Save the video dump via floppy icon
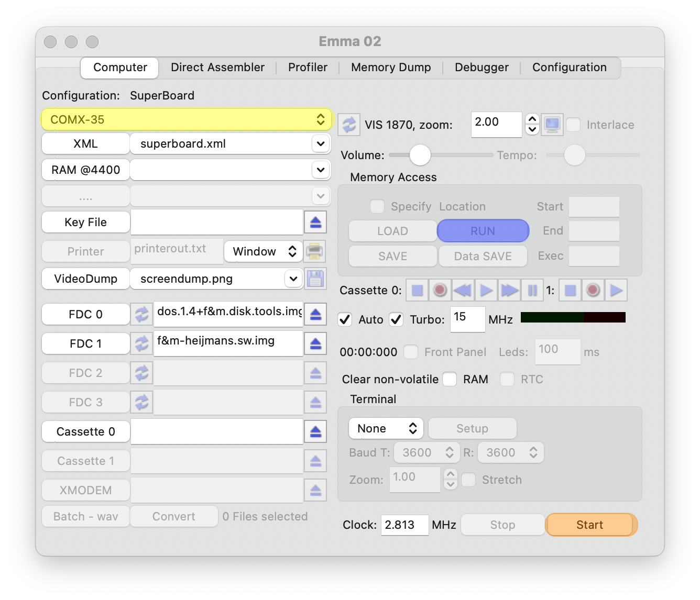 click(315, 279)
